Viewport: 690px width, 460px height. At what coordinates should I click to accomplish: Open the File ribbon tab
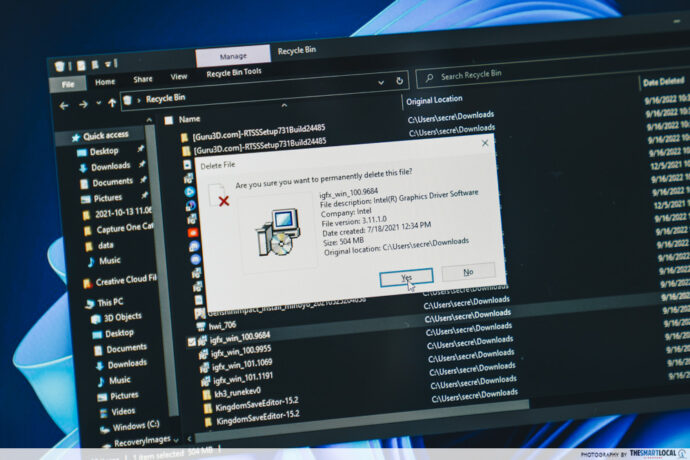point(68,85)
